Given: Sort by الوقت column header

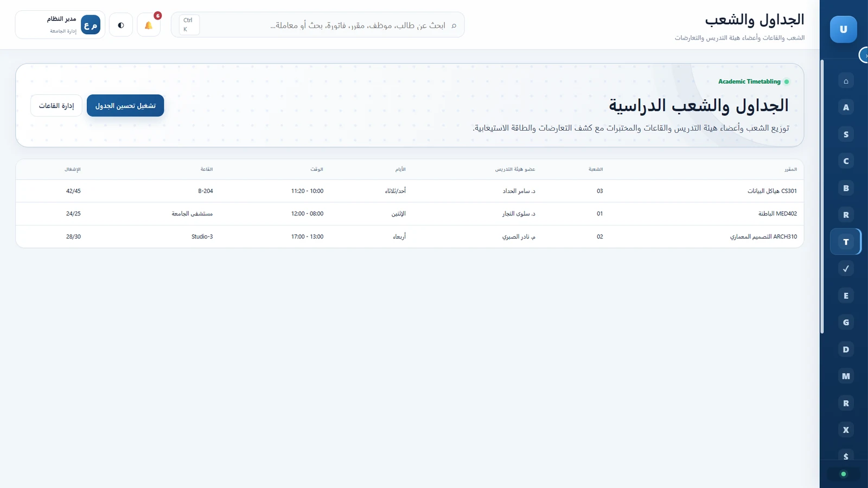Looking at the screenshot, I should point(317,169).
